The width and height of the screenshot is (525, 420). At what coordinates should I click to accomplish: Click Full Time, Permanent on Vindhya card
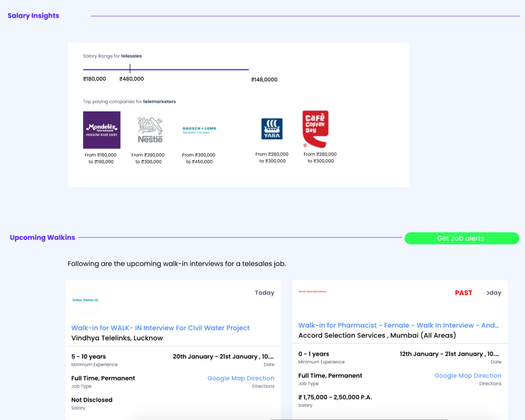pos(103,378)
